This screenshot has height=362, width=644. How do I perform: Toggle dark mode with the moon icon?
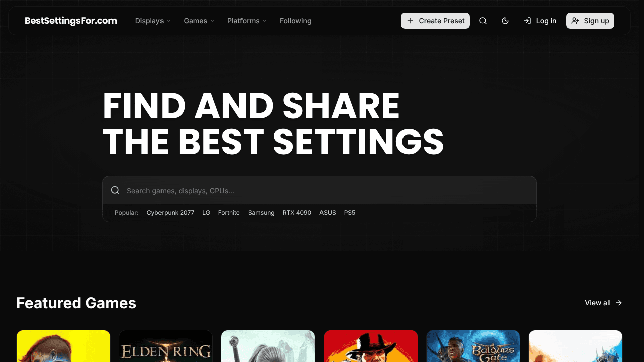[505, 21]
